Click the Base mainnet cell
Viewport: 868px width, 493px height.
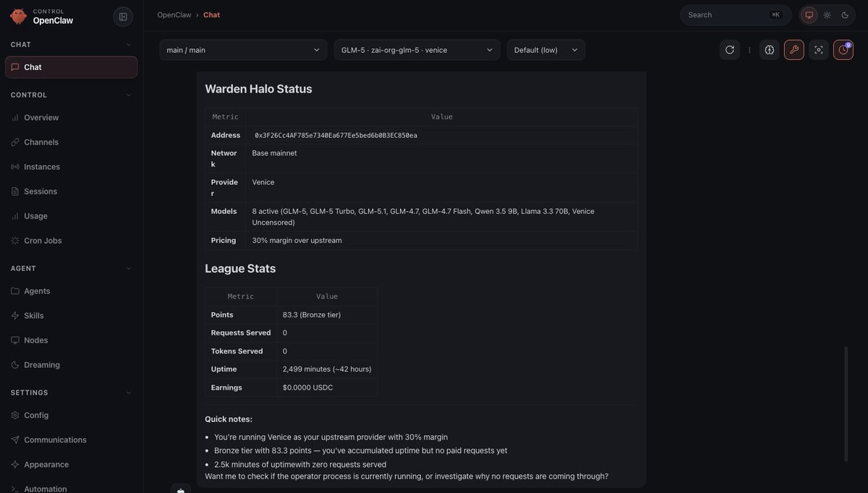(274, 153)
